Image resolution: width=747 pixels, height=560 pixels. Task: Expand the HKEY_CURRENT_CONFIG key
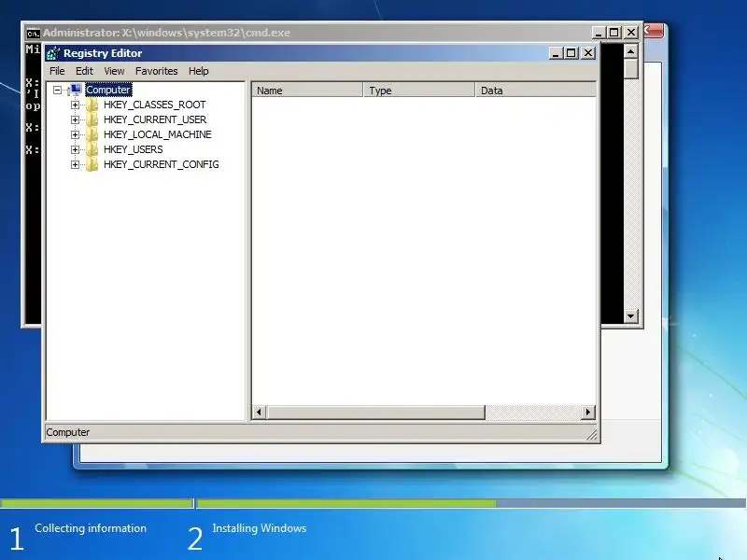(x=75, y=165)
